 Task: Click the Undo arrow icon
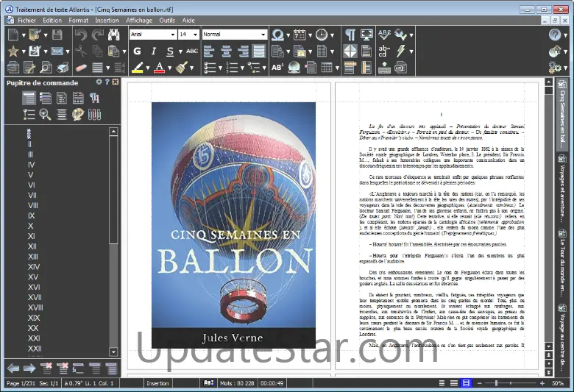click(80, 35)
